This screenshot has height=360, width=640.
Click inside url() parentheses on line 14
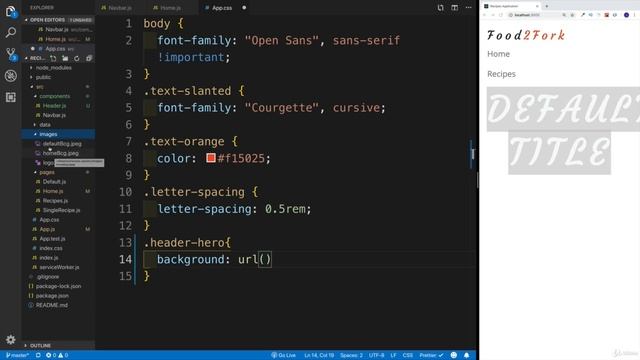coord(265,259)
